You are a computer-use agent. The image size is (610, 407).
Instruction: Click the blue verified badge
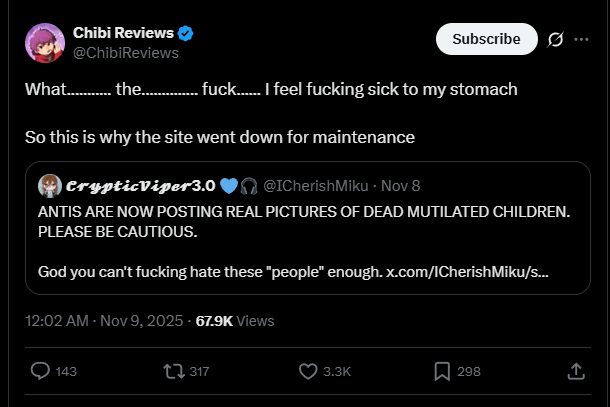[x=186, y=33]
